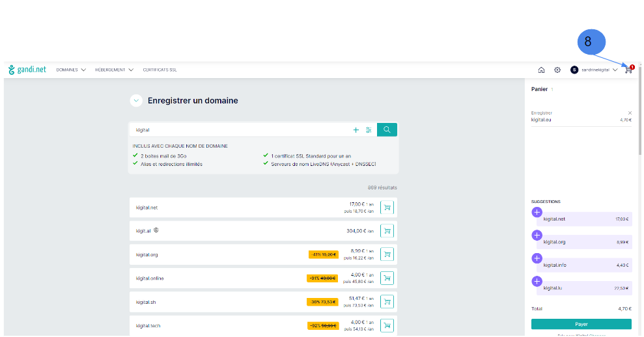Click the gandi.net logo
The height and width of the screenshot is (337, 644).
[27, 70]
